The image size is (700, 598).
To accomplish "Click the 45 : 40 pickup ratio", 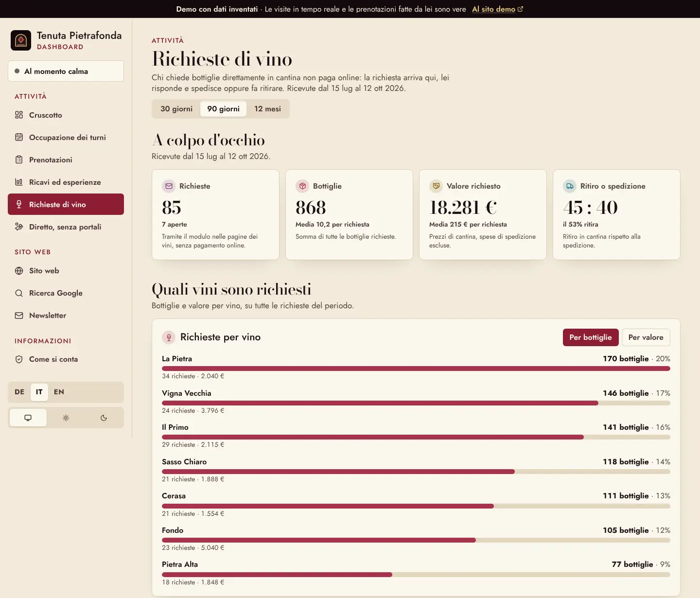I will (591, 208).
